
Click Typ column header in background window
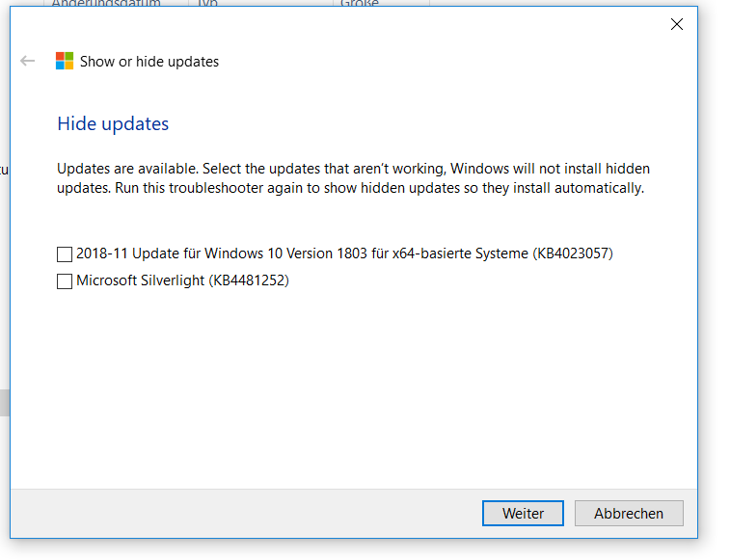click(x=207, y=3)
